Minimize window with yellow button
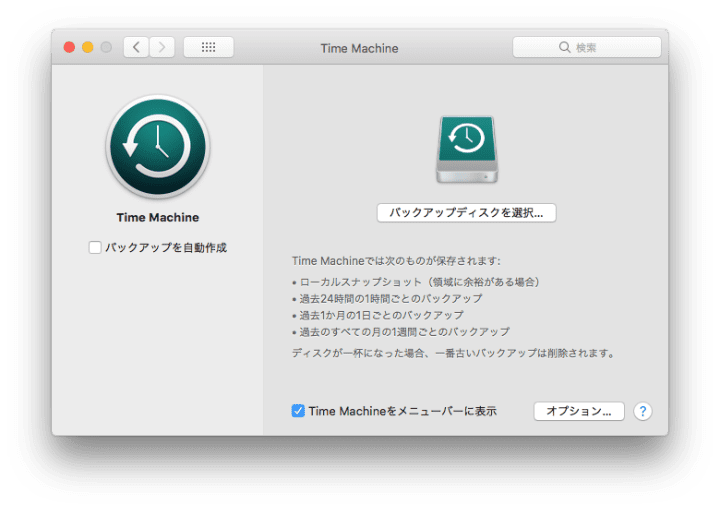The image size is (720, 509). click(x=88, y=47)
